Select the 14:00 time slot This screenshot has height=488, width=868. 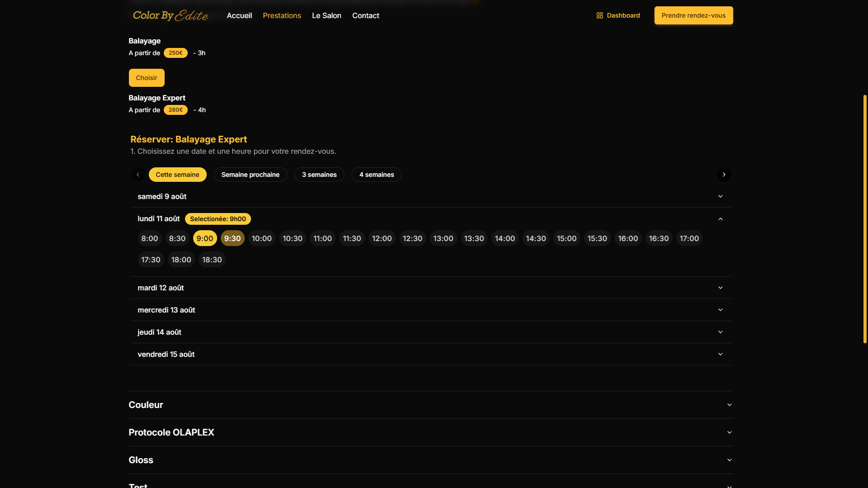tap(505, 238)
